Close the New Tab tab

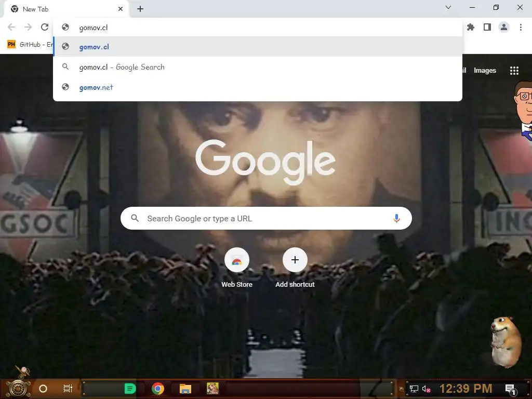pyautogui.click(x=121, y=9)
